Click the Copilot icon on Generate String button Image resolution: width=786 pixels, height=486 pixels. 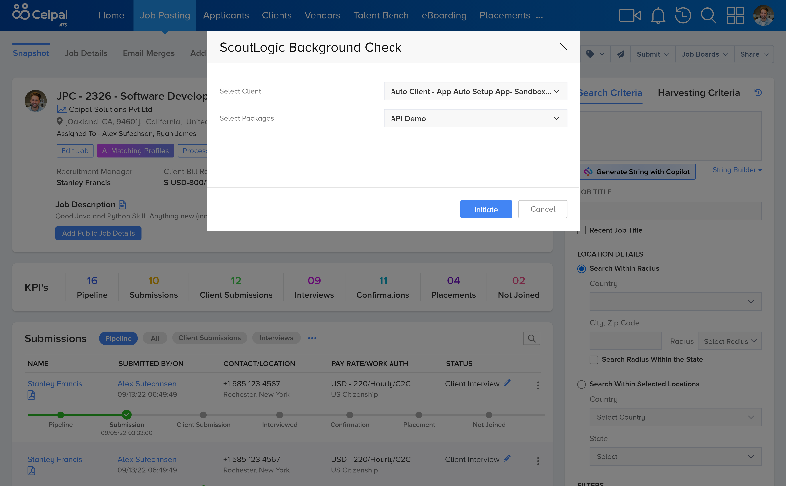(x=588, y=172)
